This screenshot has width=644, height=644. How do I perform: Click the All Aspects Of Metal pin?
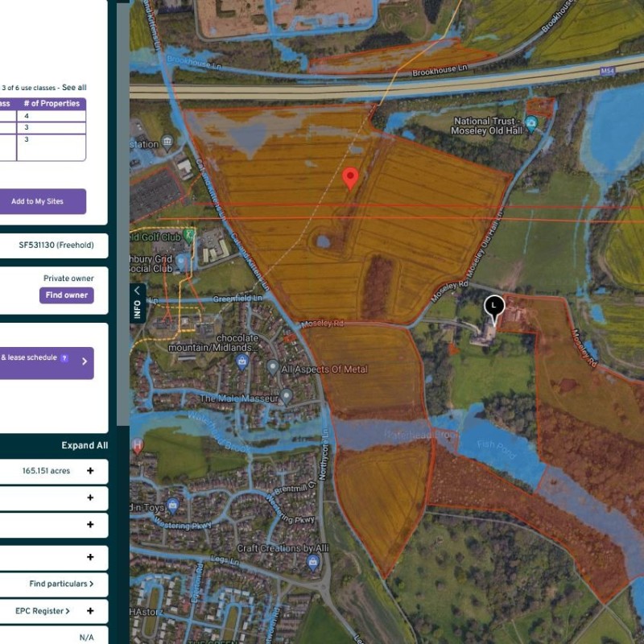click(x=274, y=368)
